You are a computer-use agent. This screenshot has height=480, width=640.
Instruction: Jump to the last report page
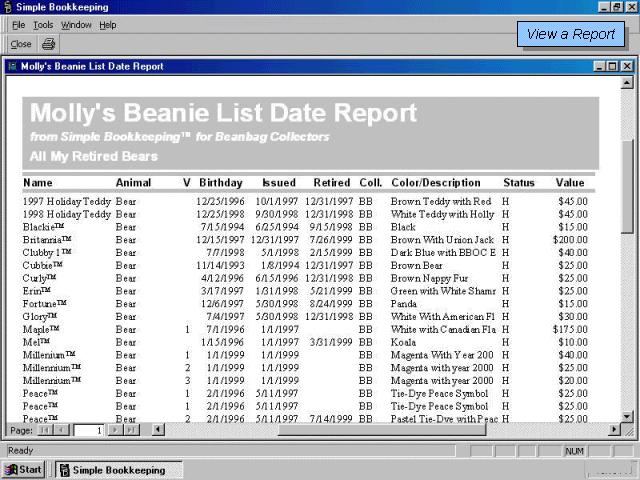[x=131, y=430]
